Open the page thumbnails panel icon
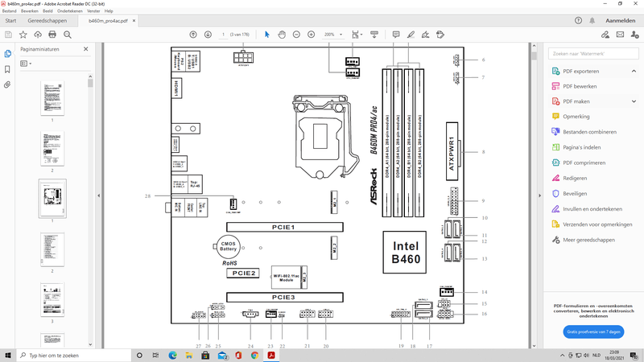644x362 pixels. pos(7,54)
